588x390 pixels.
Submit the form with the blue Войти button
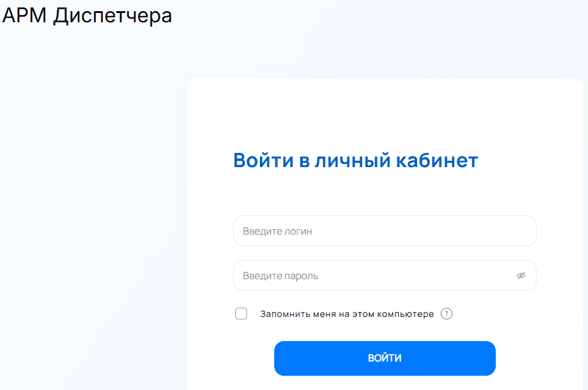click(384, 358)
